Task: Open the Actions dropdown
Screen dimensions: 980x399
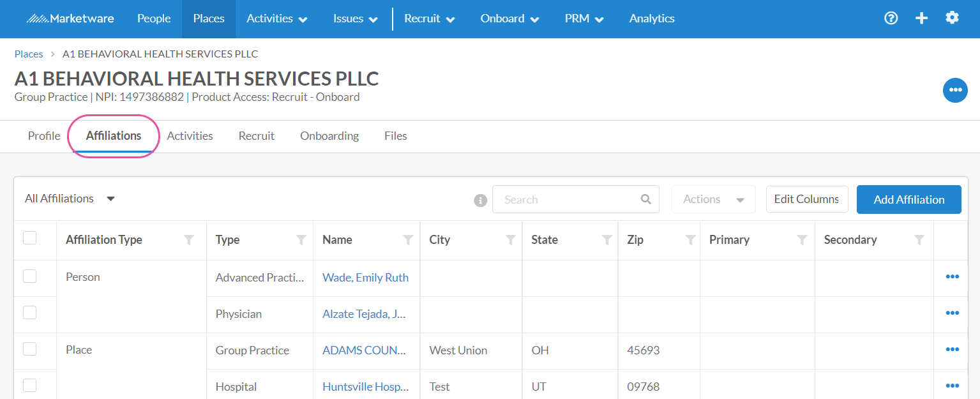Action: click(713, 199)
